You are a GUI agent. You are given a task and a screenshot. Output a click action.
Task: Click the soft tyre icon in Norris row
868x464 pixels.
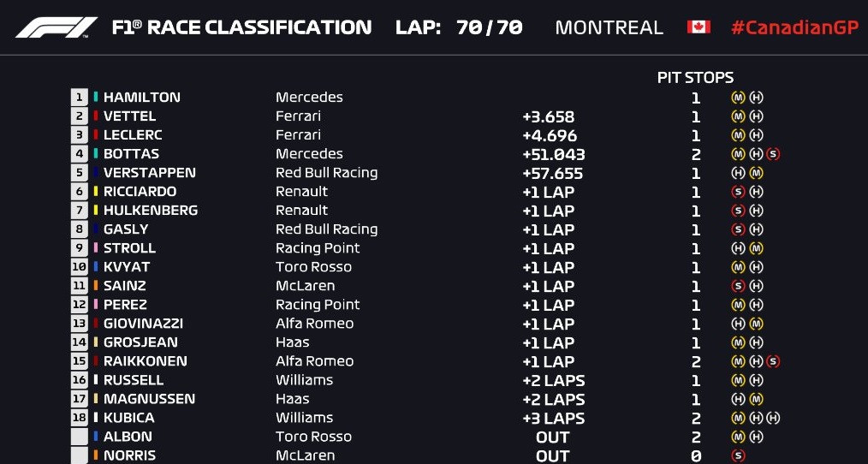(738, 455)
